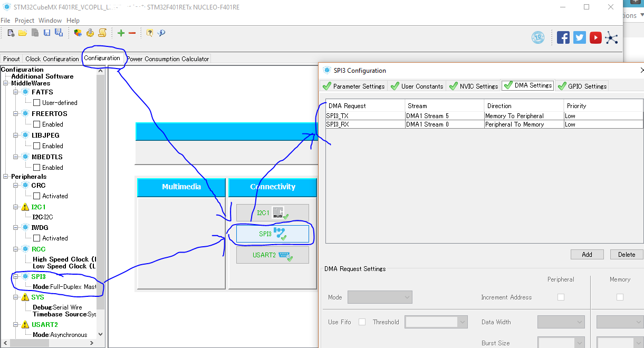Select the SPI3_TX DMA request row
Viewport: 644px width, 348px height.
click(484, 116)
